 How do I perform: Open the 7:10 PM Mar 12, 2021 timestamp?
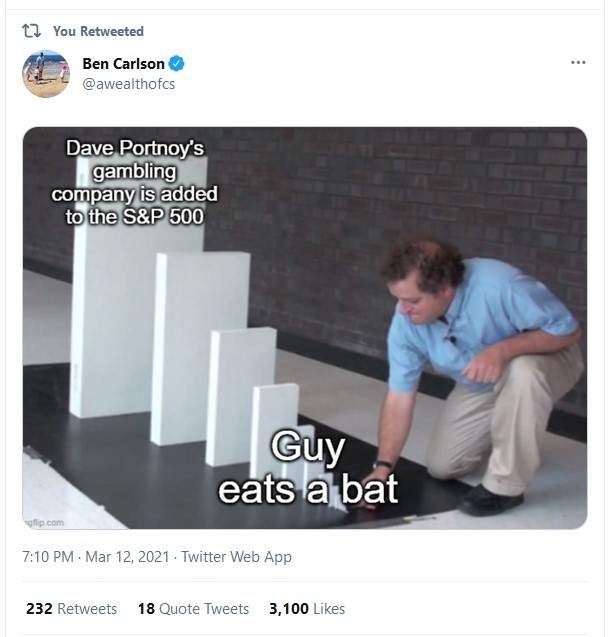click(x=96, y=556)
